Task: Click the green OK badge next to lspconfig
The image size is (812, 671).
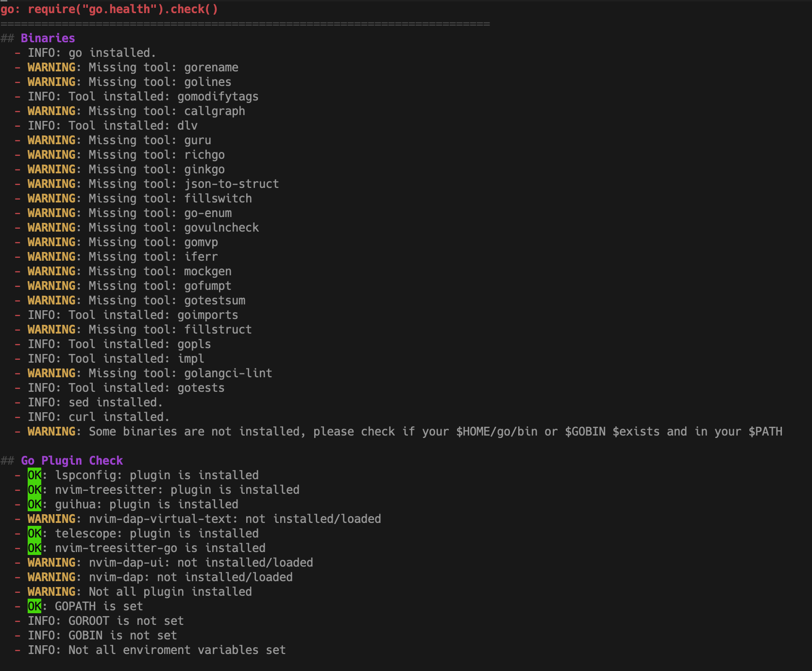Action: click(x=34, y=475)
